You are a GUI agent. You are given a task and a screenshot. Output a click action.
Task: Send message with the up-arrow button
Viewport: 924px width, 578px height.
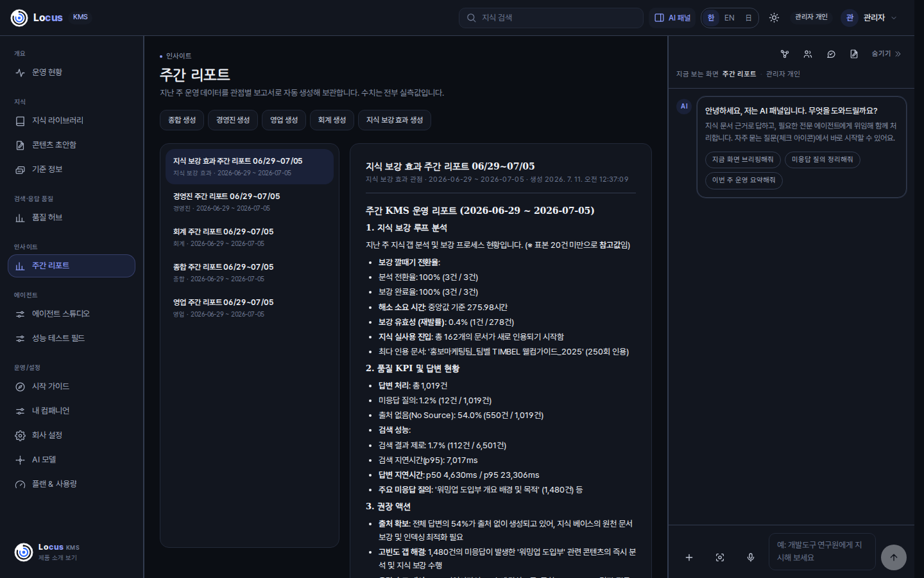[x=894, y=557]
